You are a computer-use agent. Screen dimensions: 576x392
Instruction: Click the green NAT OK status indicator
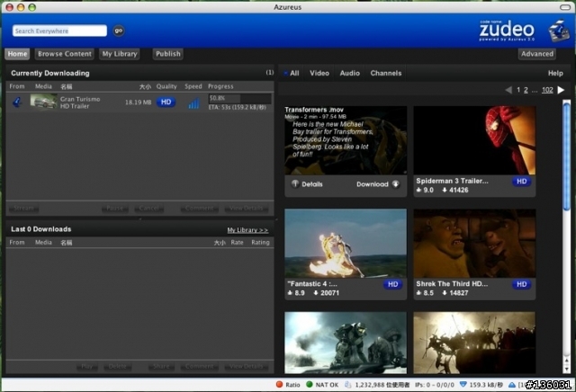pos(310,384)
